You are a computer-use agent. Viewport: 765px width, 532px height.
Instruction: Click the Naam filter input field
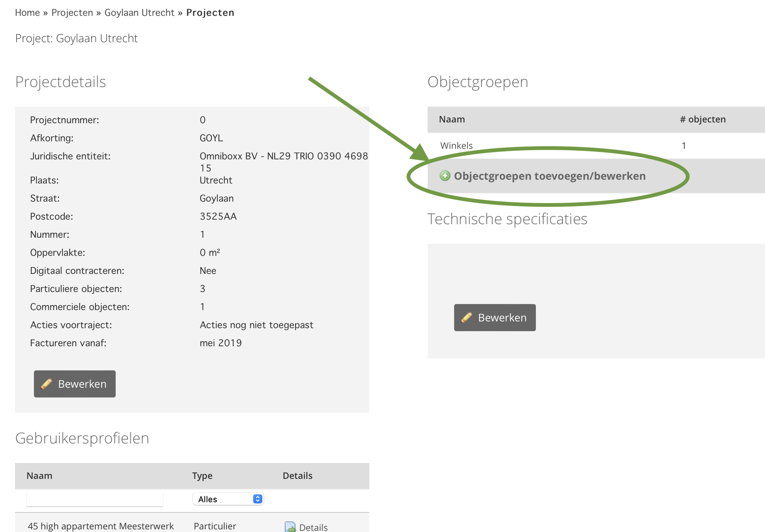click(x=95, y=499)
